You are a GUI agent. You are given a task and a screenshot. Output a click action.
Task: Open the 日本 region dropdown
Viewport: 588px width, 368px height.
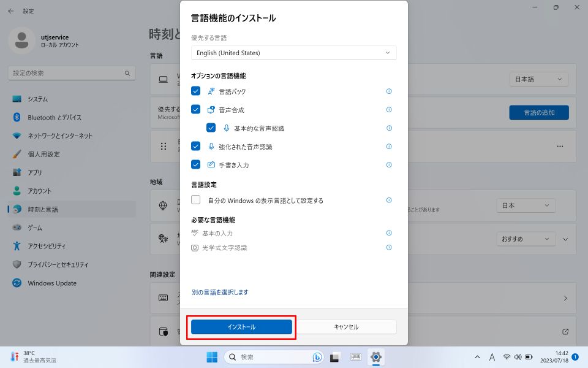coord(526,205)
